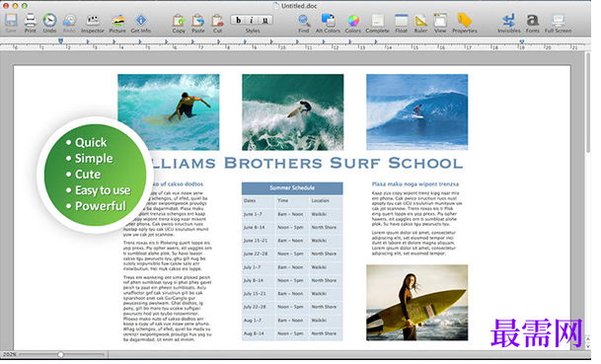Image resolution: width=601 pixels, height=364 pixels.
Task: Open Find with magnifier icon
Action: [x=304, y=20]
